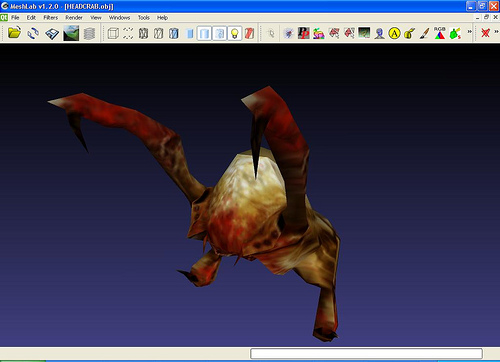Minimize the MeshLab main window

(x=471, y=6)
